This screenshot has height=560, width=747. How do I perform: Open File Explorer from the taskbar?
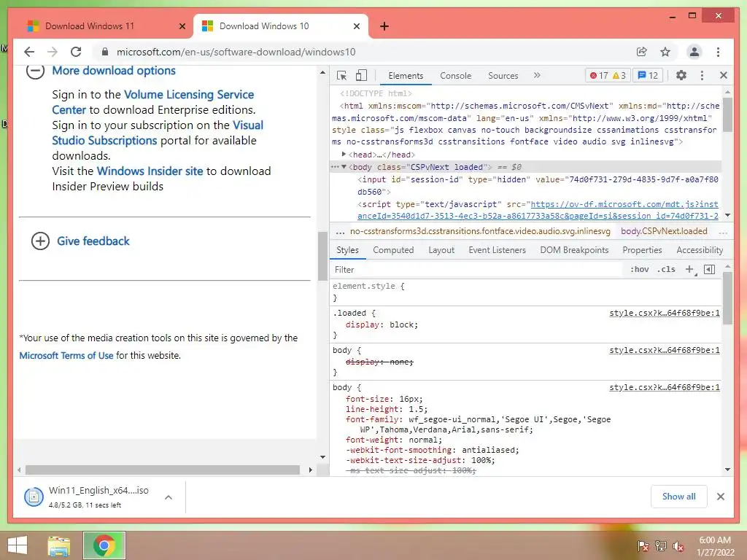pyautogui.click(x=58, y=545)
